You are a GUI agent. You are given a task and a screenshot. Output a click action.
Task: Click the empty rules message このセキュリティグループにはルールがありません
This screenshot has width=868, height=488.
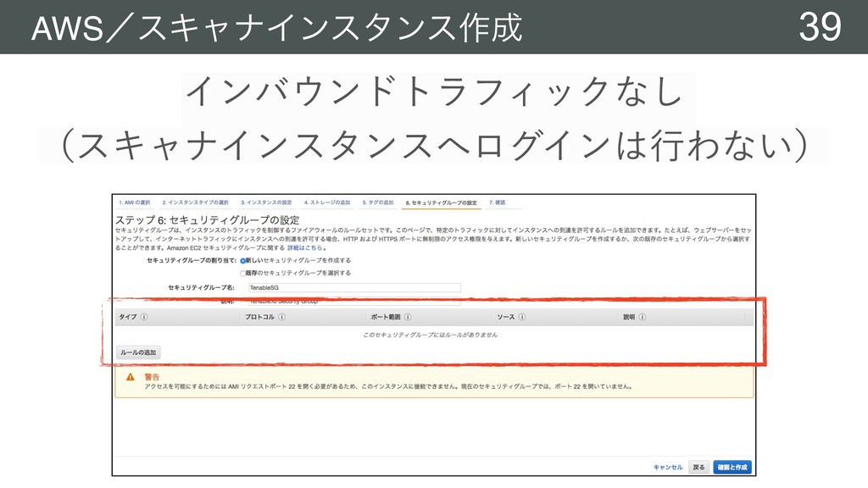pos(430,335)
